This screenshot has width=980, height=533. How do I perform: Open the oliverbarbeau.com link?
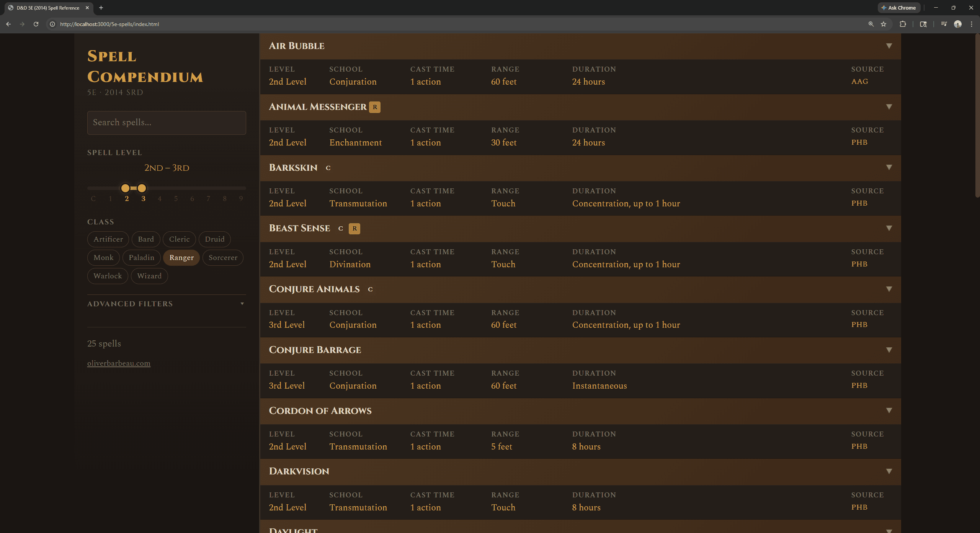point(119,363)
